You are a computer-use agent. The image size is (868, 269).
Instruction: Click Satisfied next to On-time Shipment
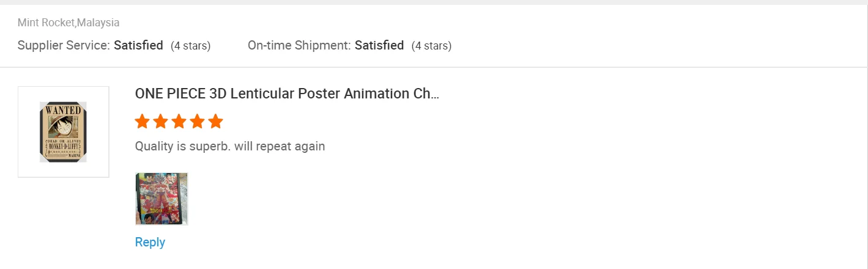(x=379, y=45)
